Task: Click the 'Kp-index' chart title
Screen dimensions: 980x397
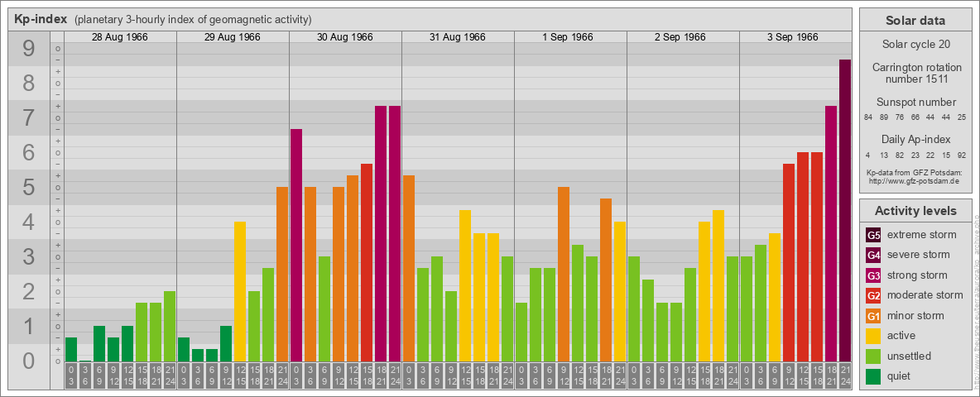Action: pyautogui.click(x=41, y=19)
